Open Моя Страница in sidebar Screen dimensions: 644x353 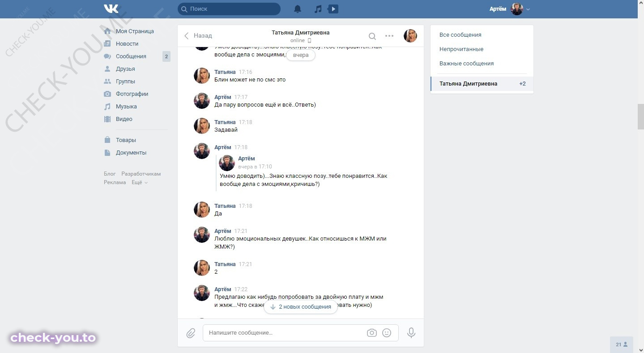click(135, 31)
